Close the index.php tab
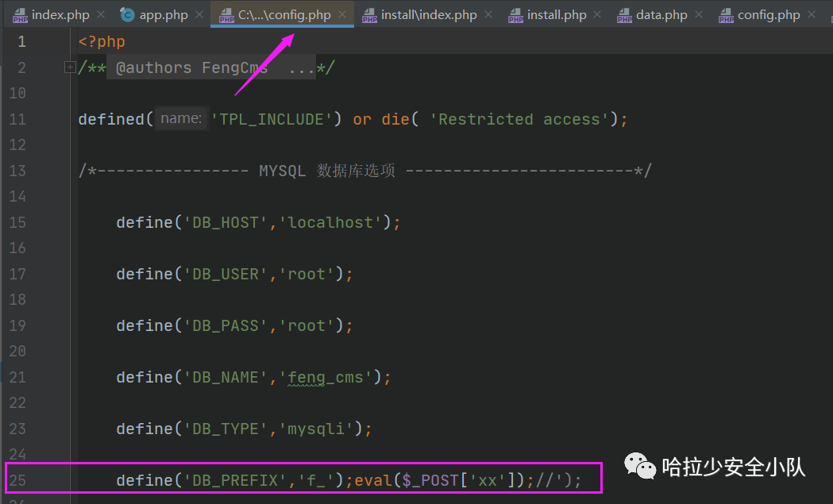This screenshot has width=833, height=504. pyautogui.click(x=101, y=15)
